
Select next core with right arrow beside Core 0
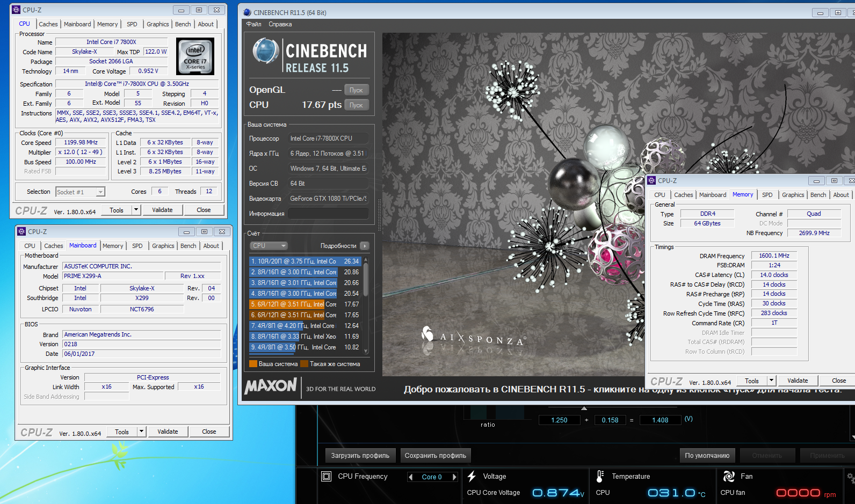pyautogui.click(x=454, y=477)
